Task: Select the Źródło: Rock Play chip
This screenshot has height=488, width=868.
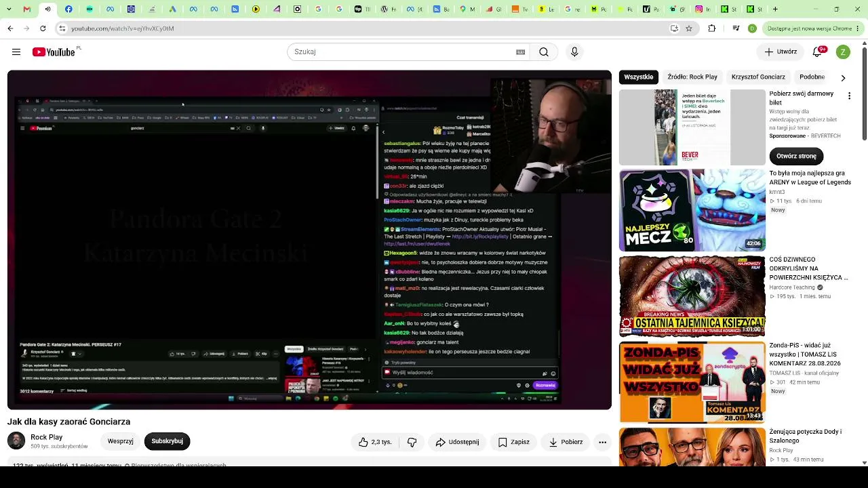Action: pyautogui.click(x=692, y=77)
